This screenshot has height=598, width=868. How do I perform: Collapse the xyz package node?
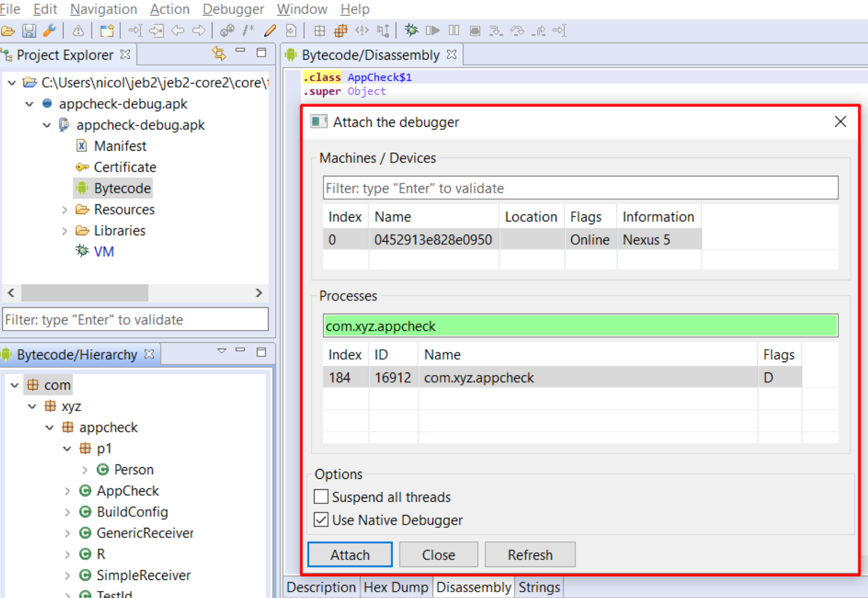coord(32,406)
